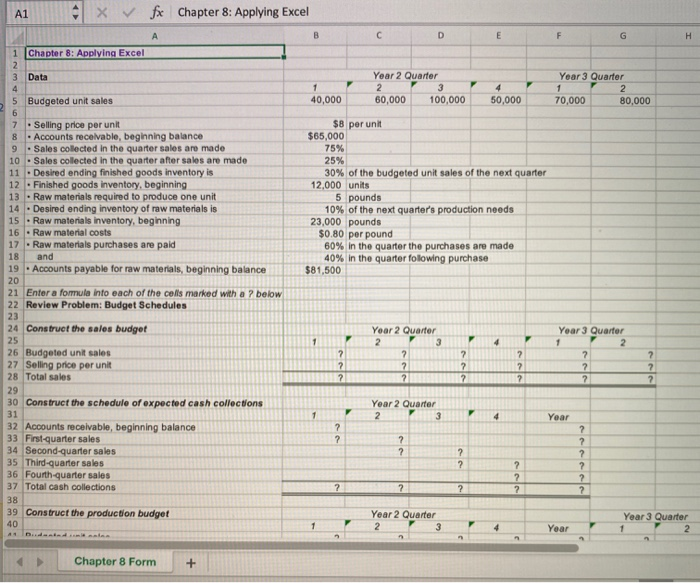This screenshot has width=700, height=583.
Task: Click Construct the sales budget heading
Action: (x=86, y=329)
